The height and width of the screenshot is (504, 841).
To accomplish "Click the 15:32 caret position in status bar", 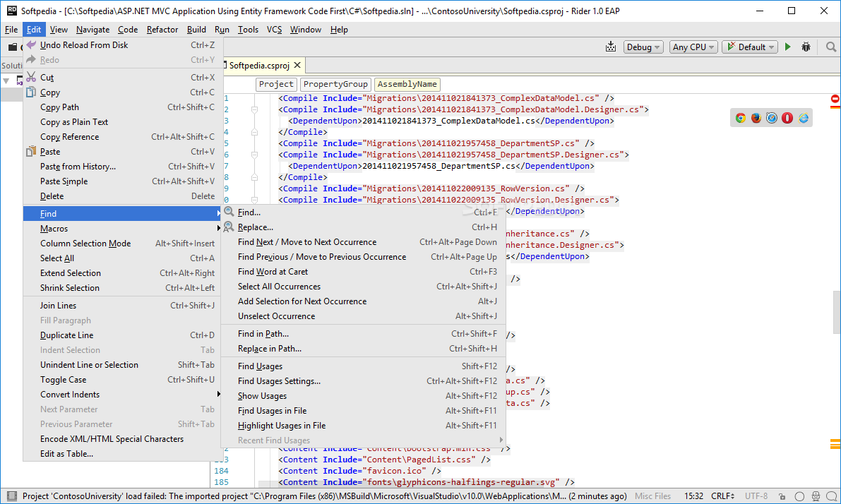I will 693,496.
